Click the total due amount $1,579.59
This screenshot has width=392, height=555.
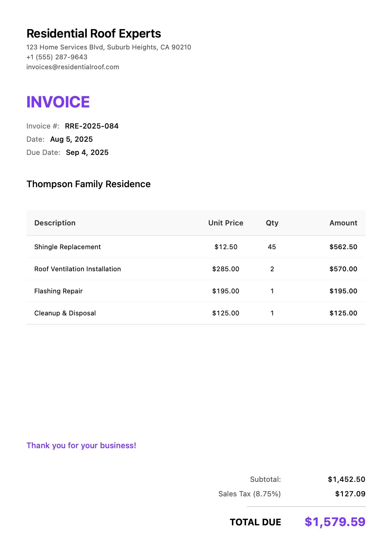click(x=335, y=522)
